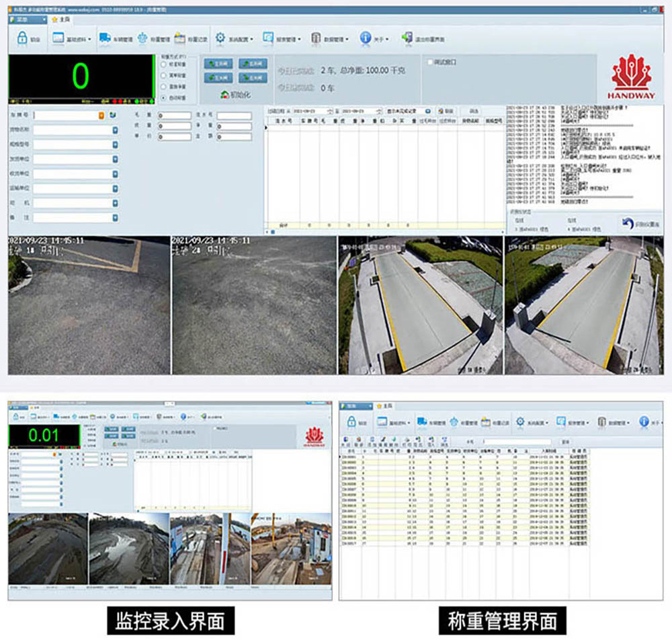Click the blue truck vehicle management icon
672x640 pixels.
[x=105, y=39]
